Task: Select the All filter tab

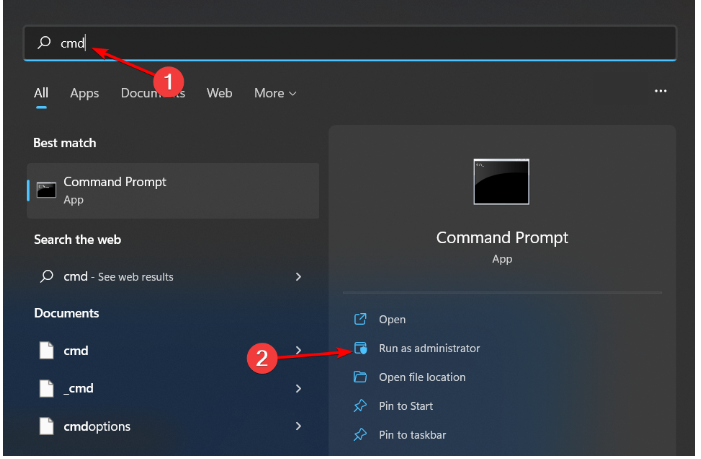Action: (41, 93)
